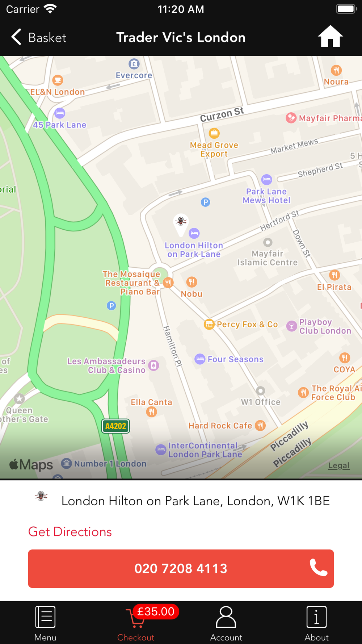Viewport: 362px width, 644px height.
Task: Tap the Evercore bank map icon
Action: [x=134, y=64]
